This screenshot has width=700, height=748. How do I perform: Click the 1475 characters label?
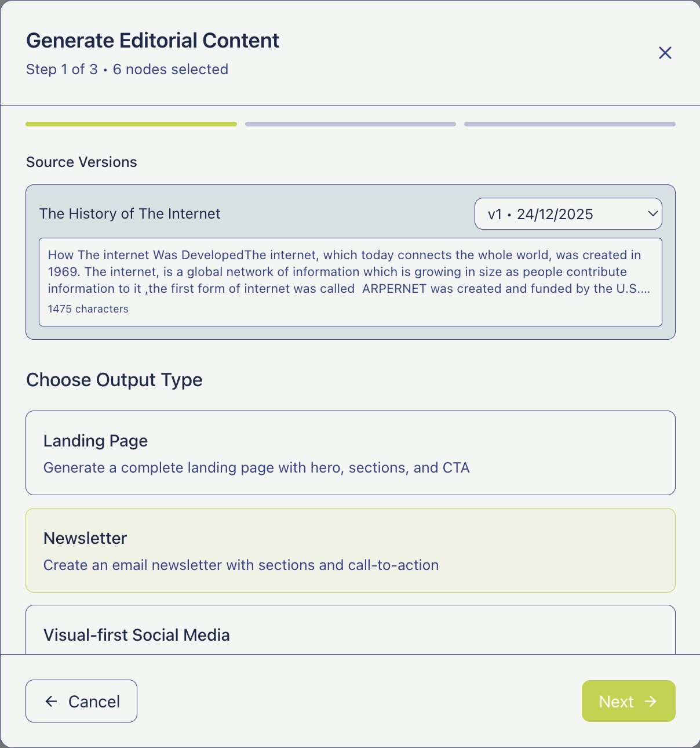pos(88,309)
